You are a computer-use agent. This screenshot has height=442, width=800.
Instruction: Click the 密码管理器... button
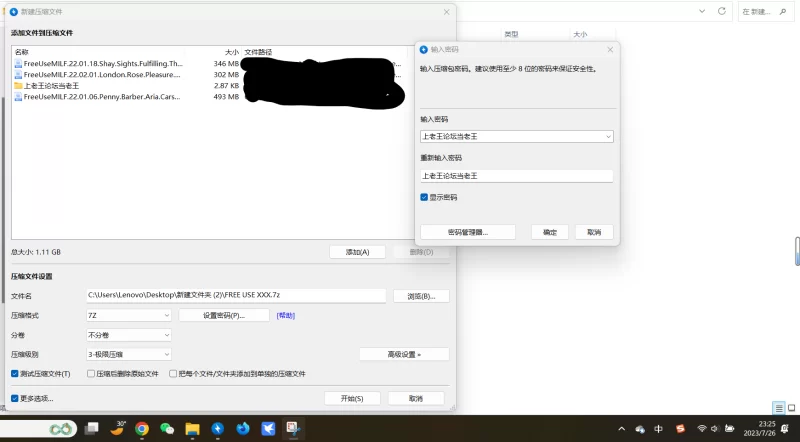click(468, 232)
